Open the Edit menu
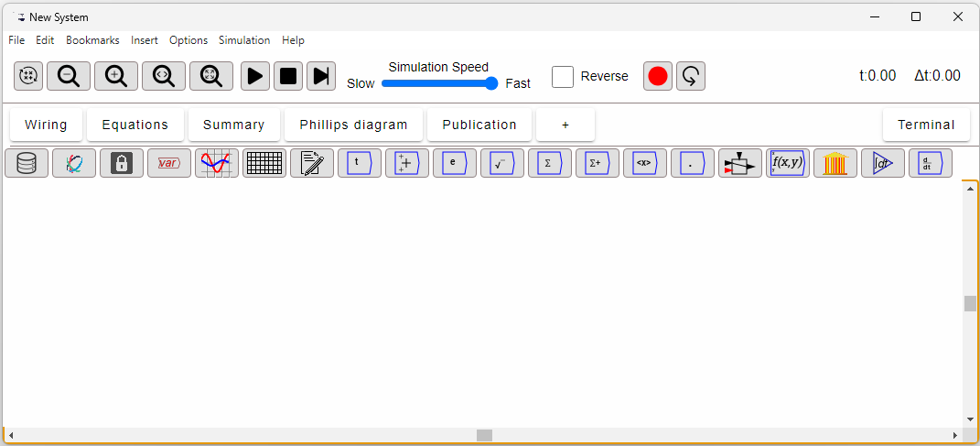This screenshot has width=980, height=446. [45, 40]
